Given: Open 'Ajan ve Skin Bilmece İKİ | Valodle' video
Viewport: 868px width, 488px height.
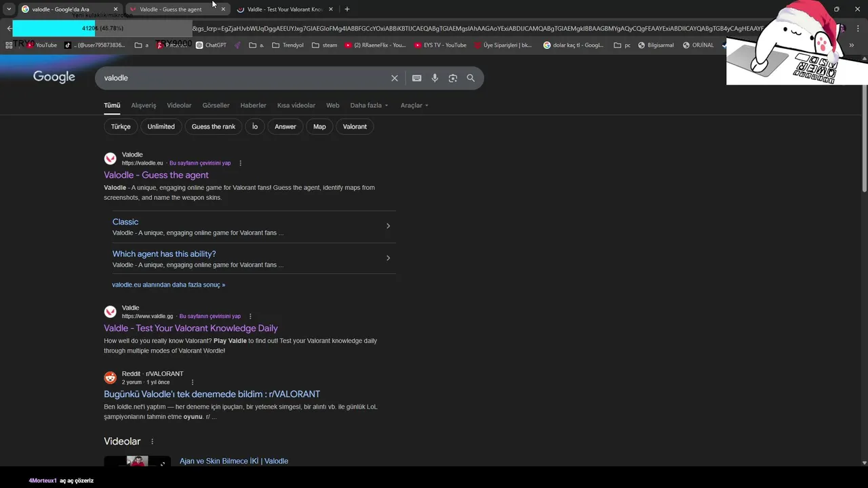Looking at the screenshot, I should click(234, 462).
